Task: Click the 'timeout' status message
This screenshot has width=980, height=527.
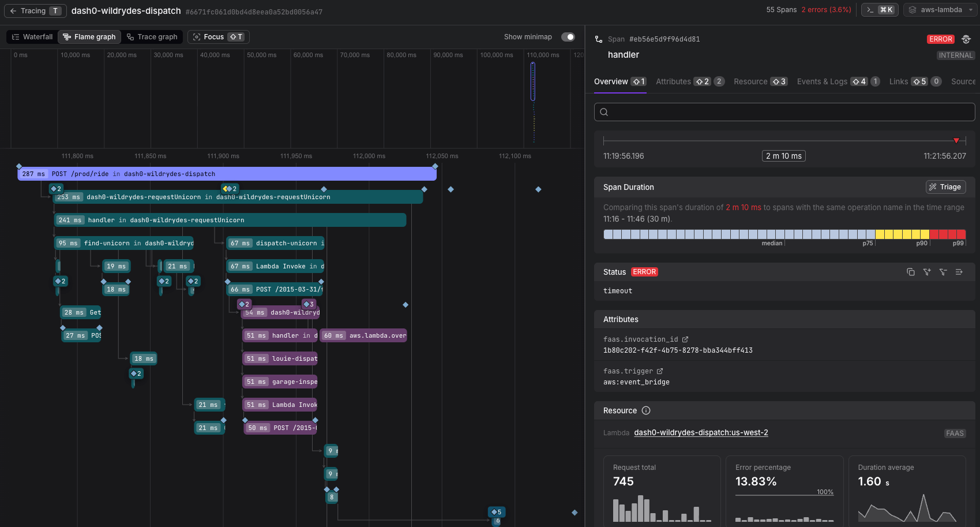Action: (618, 291)
